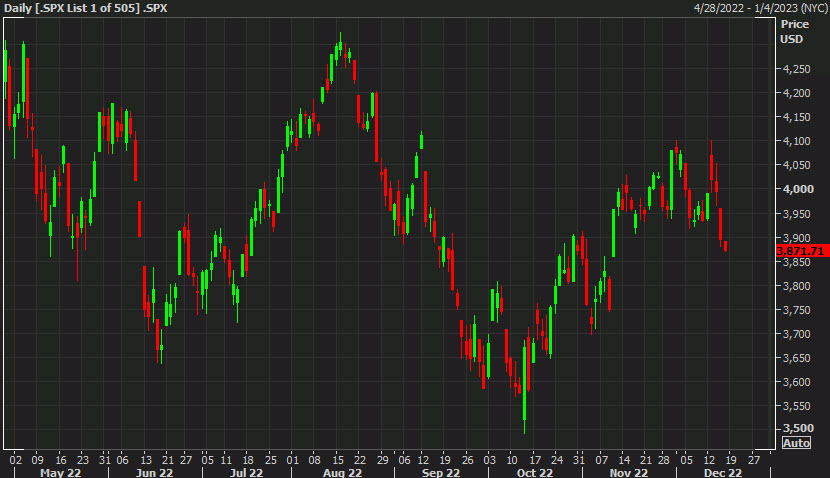Select the 3,900 price axis value
The image size is (830, 478).
tap(797, 238)
